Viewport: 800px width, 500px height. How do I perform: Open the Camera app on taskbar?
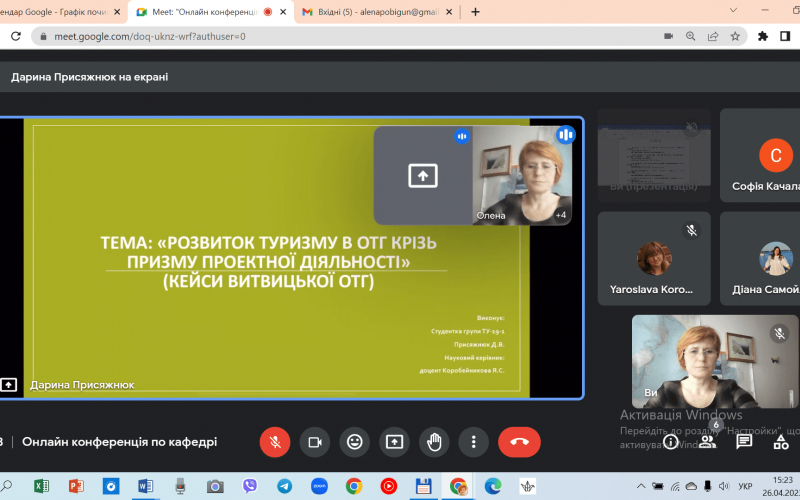[x=215, y=486]
